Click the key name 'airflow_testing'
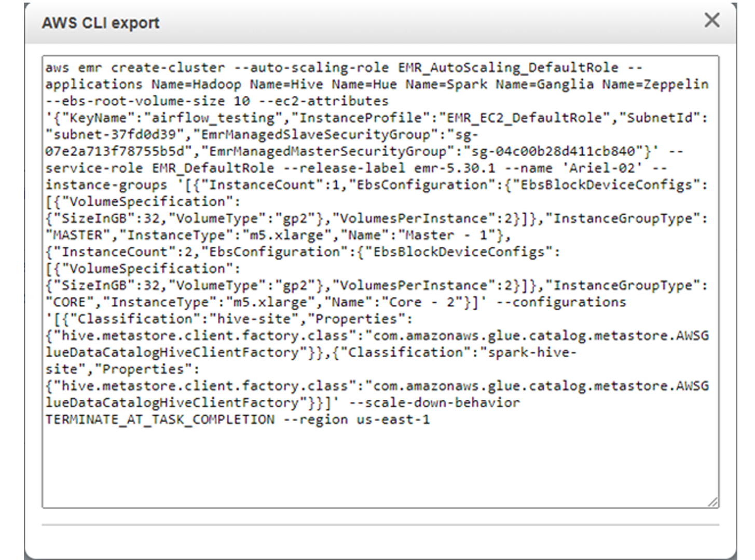755x560 pixels. pos(212,118)
